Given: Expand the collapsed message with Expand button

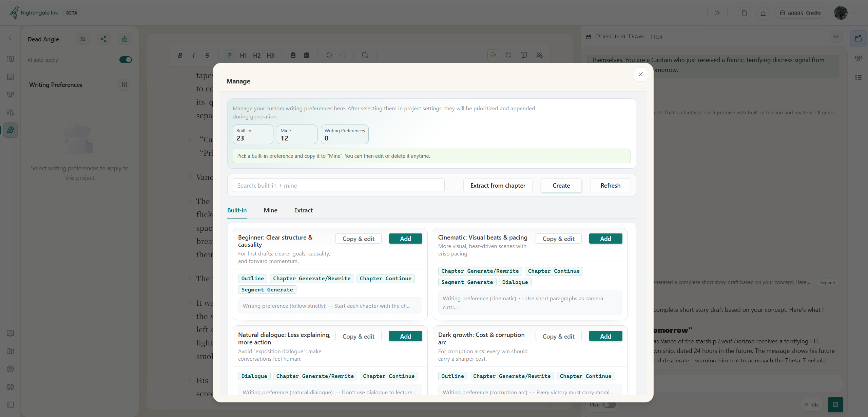Looking at the screenshot, I should (827, 283).
